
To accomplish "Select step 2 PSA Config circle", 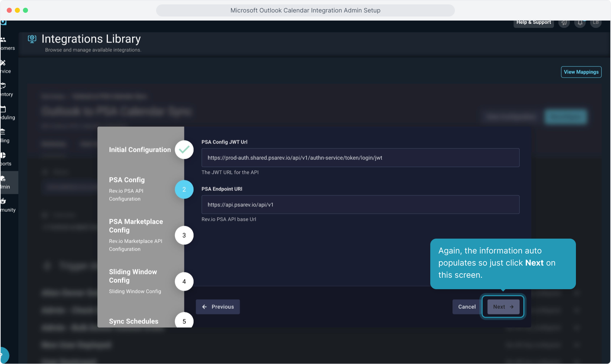I will pyautogui.click(x=184, y=189).
